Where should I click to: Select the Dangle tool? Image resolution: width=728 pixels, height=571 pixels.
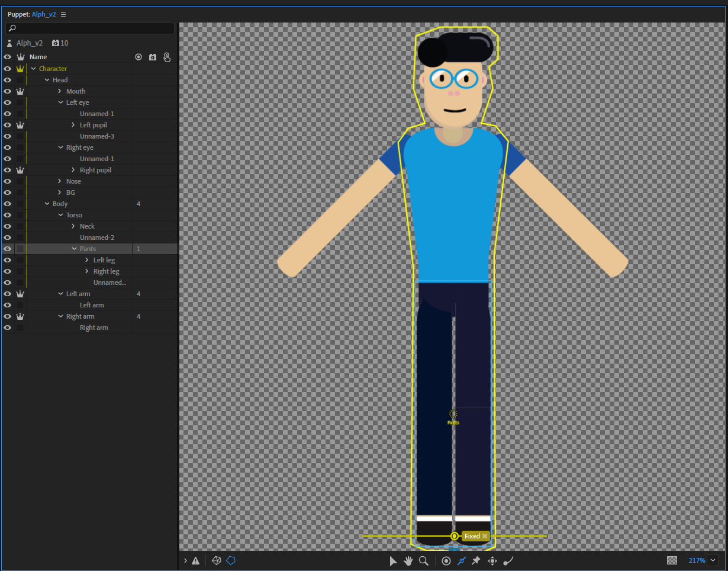coord(508,561)
